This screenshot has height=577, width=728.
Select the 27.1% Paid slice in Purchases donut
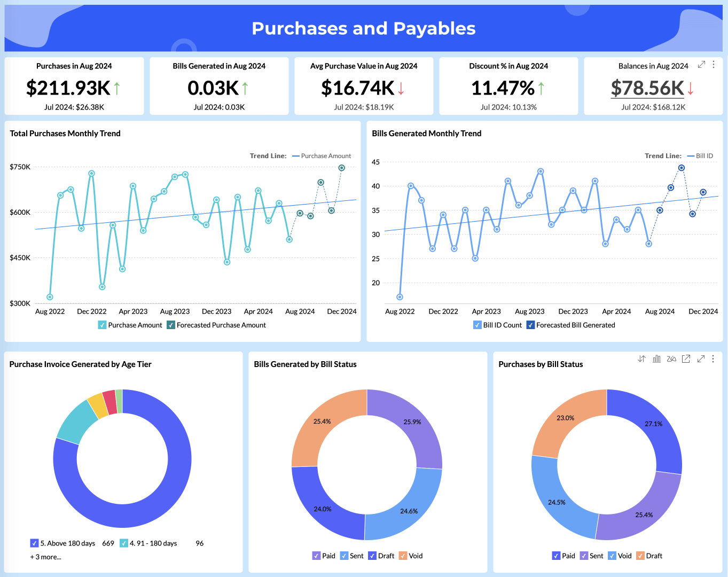653,424
